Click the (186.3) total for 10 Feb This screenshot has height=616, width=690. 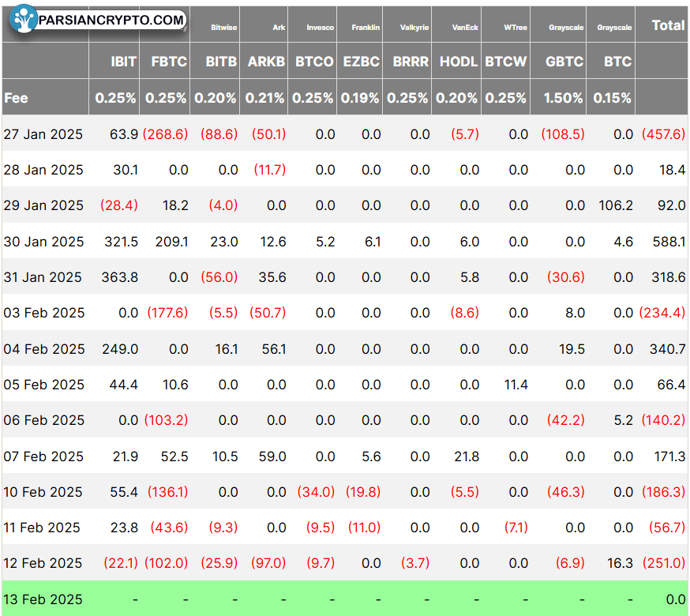point(664,492)
